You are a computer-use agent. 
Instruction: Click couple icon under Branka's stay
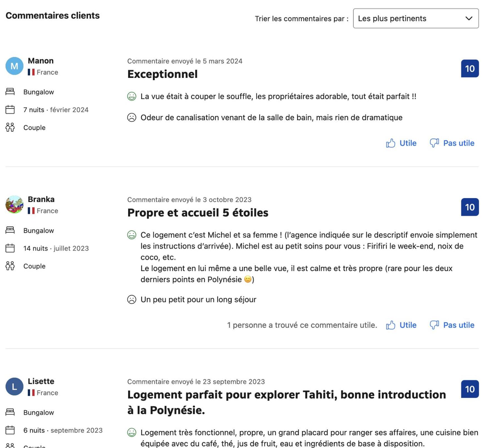tap(10, 266)
